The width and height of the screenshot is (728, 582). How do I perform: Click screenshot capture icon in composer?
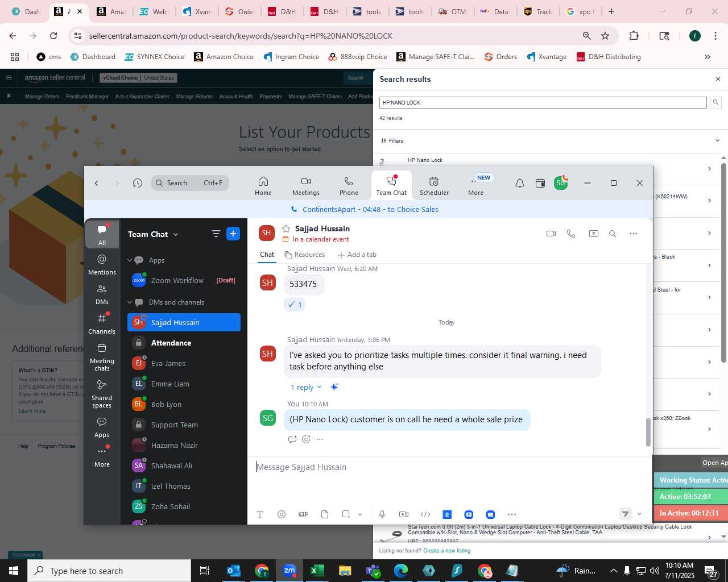click(346, 514)
